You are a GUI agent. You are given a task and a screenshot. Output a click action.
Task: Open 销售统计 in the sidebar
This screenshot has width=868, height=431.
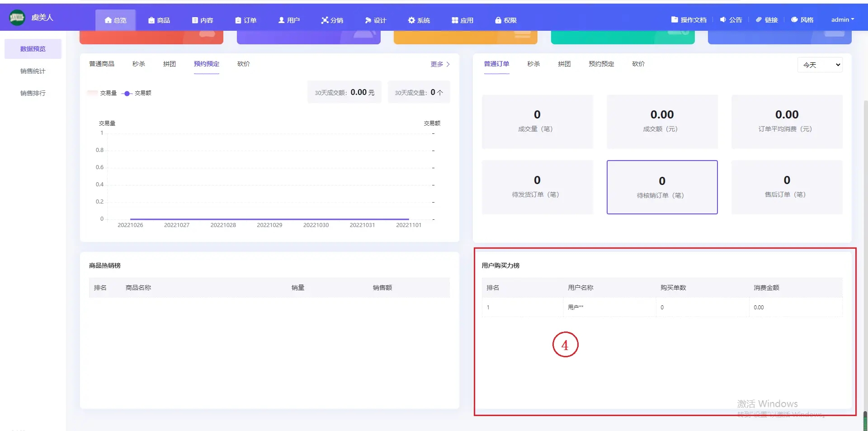33,71
